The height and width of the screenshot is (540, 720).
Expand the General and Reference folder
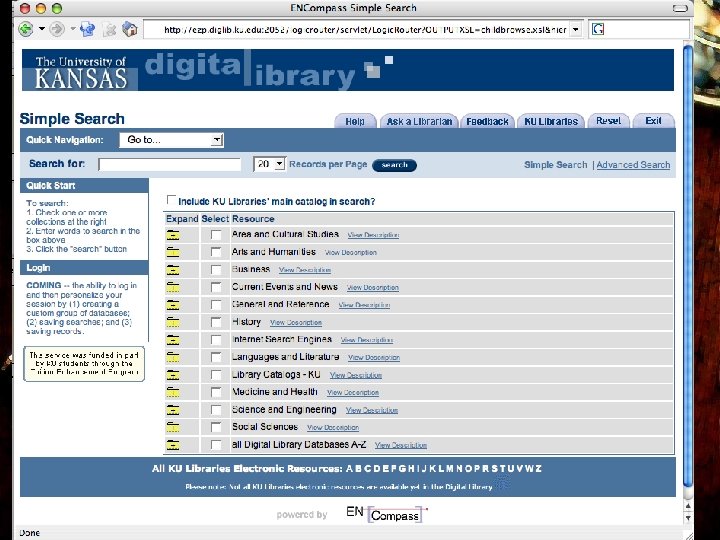coord(173,304)
